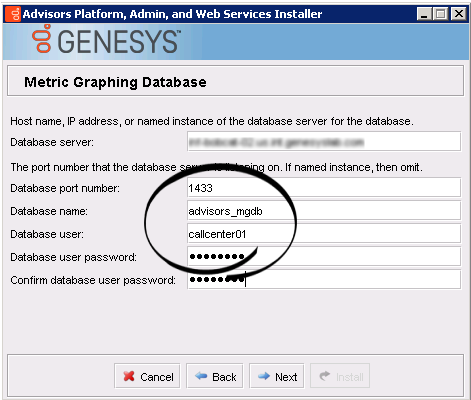Screen dimensions: 471x400
Task: Click the 'Database server:' label
Action: pyautogui.click(x=52, y=142)
